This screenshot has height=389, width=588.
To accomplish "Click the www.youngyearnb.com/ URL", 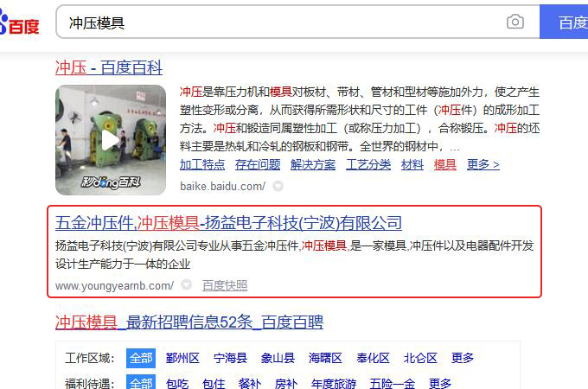I will point(114,285).
